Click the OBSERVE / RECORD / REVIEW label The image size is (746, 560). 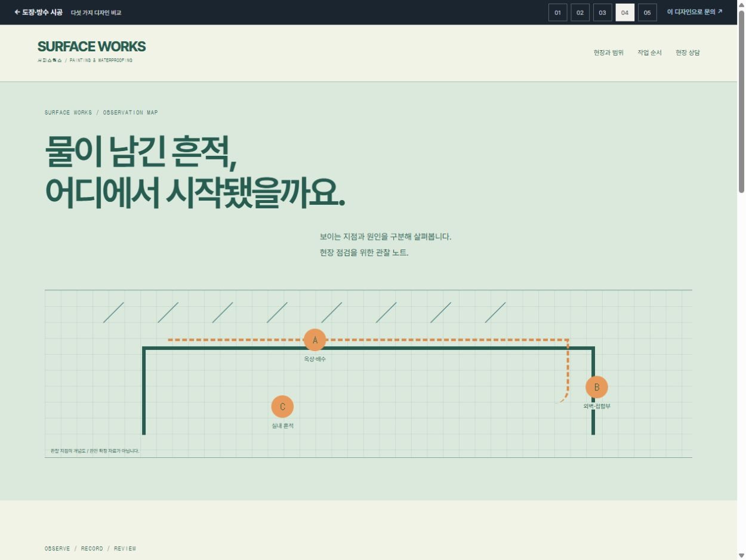(91, 548)
